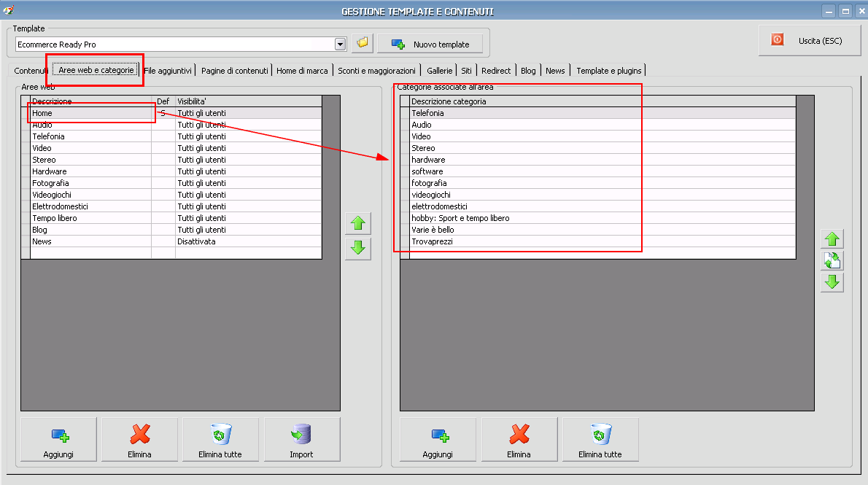
Task: Open the Template e plugins tab
Action: coord(609,71)
